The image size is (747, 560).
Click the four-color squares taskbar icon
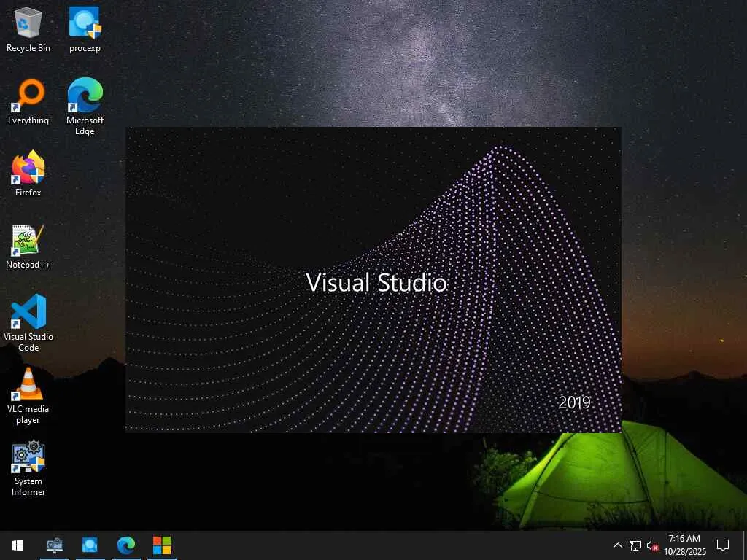click(x=162, y=545)
